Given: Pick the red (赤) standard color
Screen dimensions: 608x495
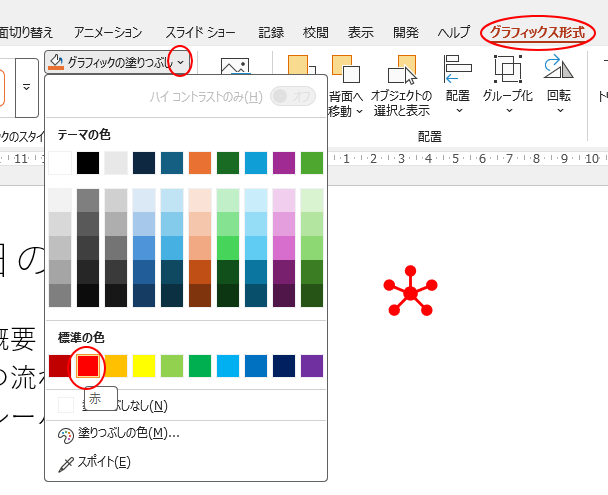Looking at the screenshot, I should (x=88, y=366).
